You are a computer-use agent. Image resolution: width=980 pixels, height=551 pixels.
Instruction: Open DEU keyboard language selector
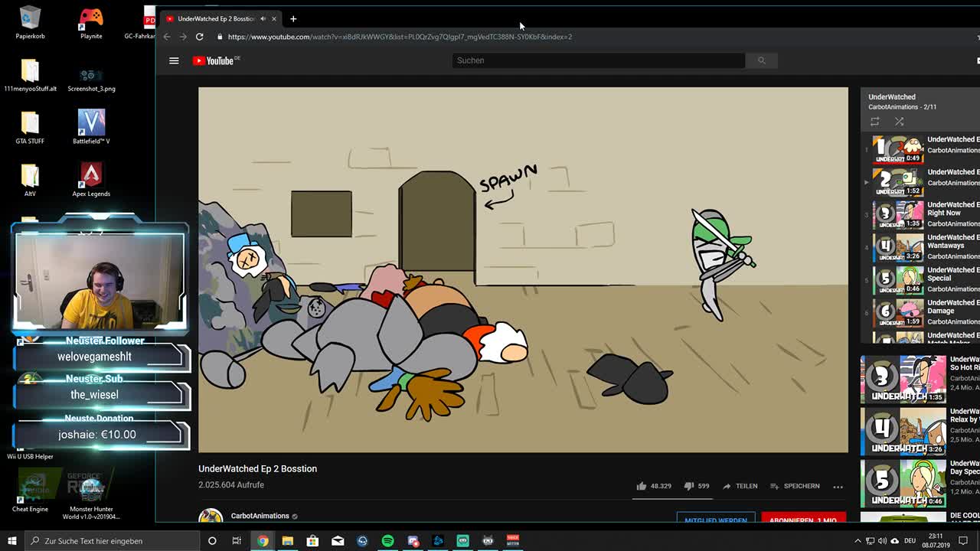[910, 541]
